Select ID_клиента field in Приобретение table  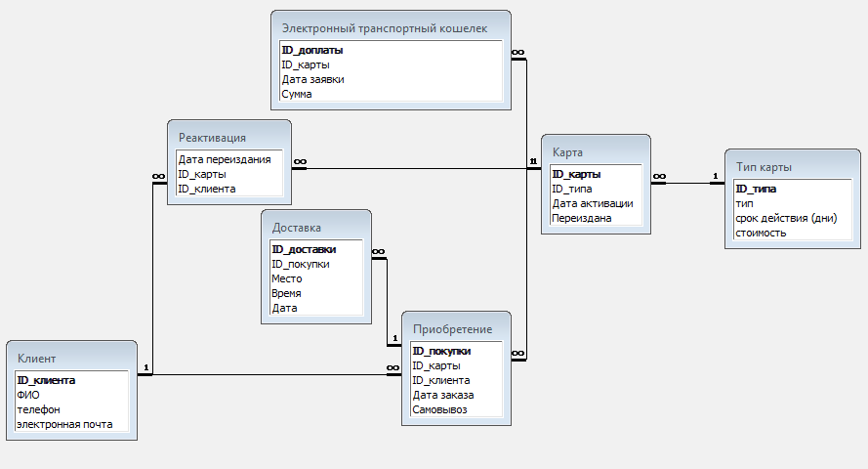[440, 380]
